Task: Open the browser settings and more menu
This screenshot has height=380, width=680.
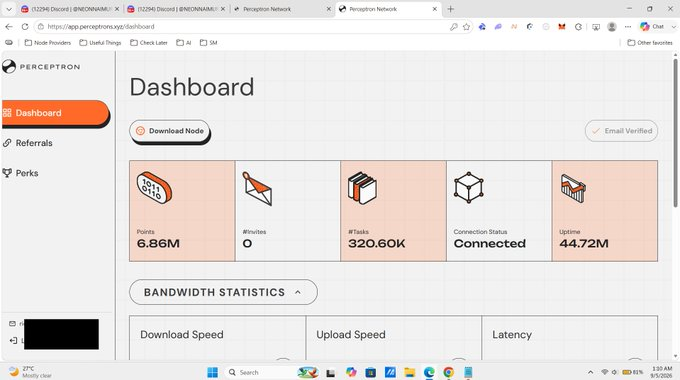Action: point(628,27)
